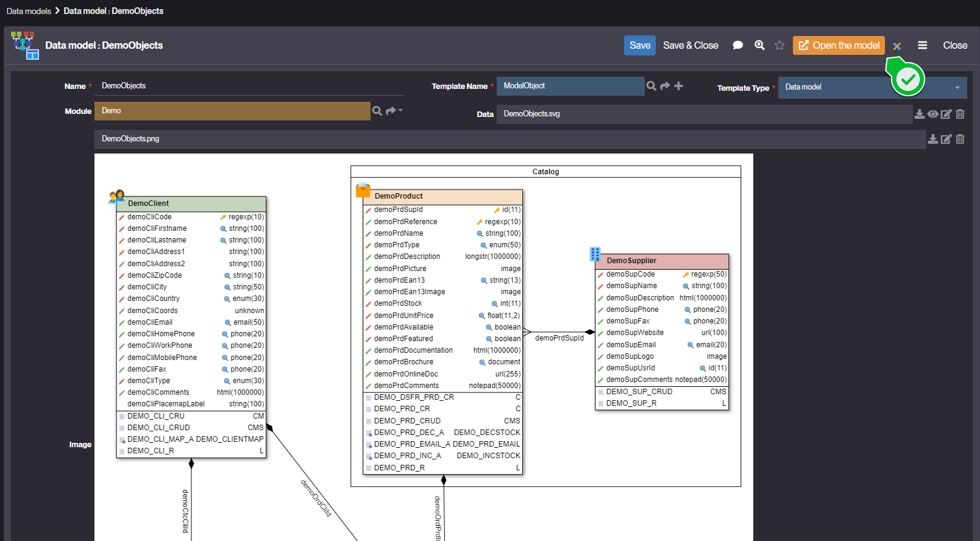Click the Catalog group title in diagram
Image resolution: width=980 pixels, height=541 pixels.
545,172
